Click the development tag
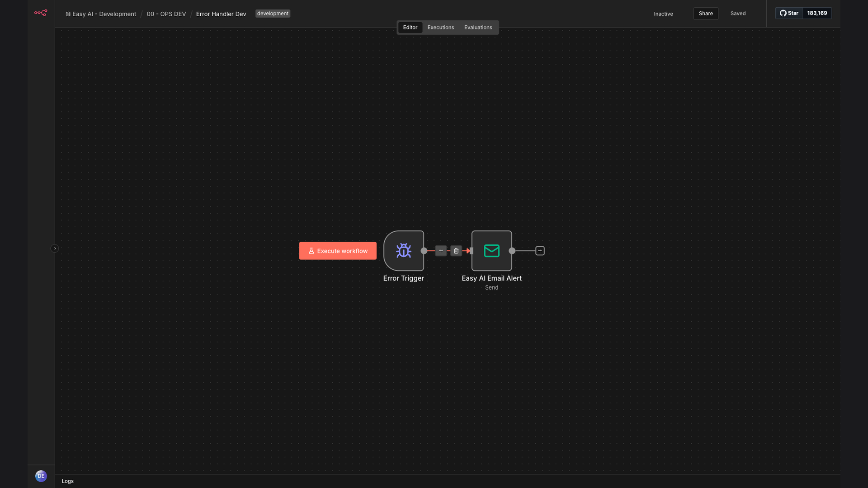 273,14
